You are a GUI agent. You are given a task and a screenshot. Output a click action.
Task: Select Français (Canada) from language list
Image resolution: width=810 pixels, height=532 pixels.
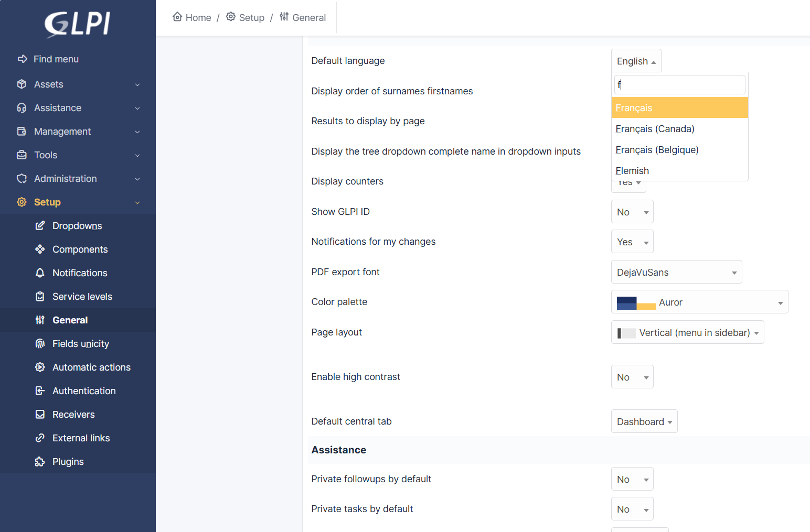(655, 129)
